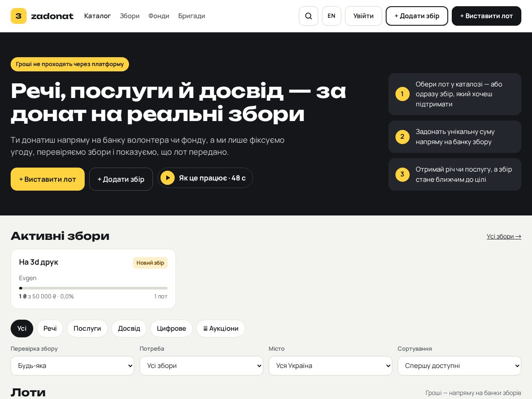Click 'Гроші — напряму на банки зборів' text
This screenshot has width=532, height=399.
coord(473,393)
